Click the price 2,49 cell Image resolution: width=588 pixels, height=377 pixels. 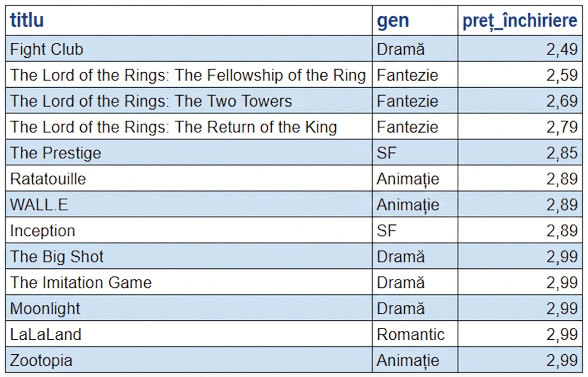520,49
